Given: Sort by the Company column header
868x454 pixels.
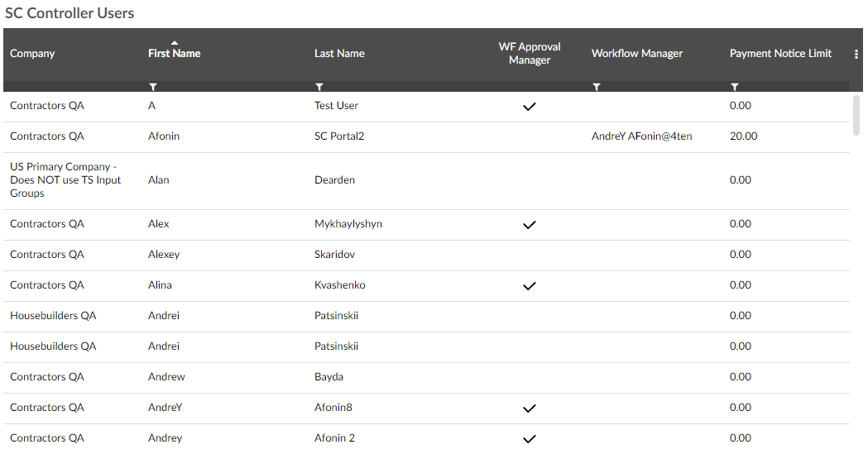Looking at the screenshot, I should click(x=32, y=54).
